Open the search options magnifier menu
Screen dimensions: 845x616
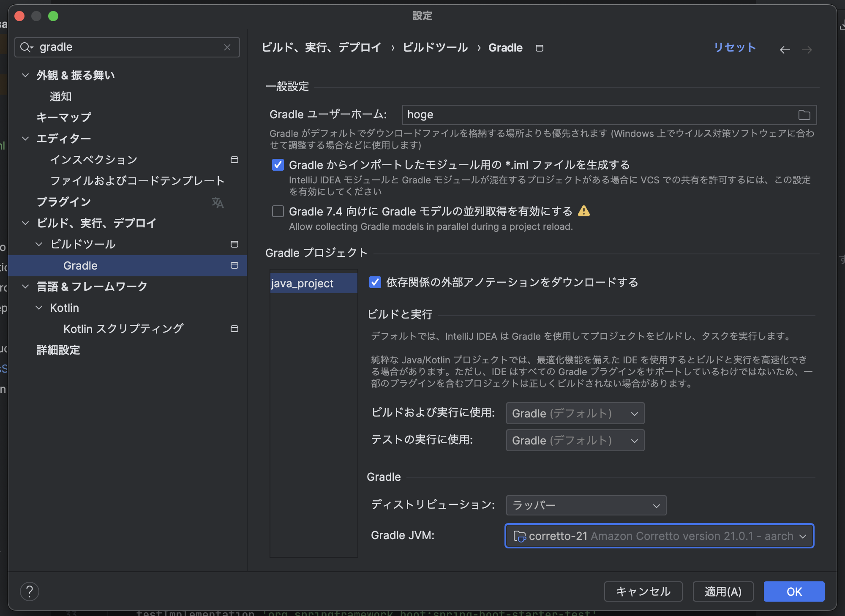[x=26, y=47]
